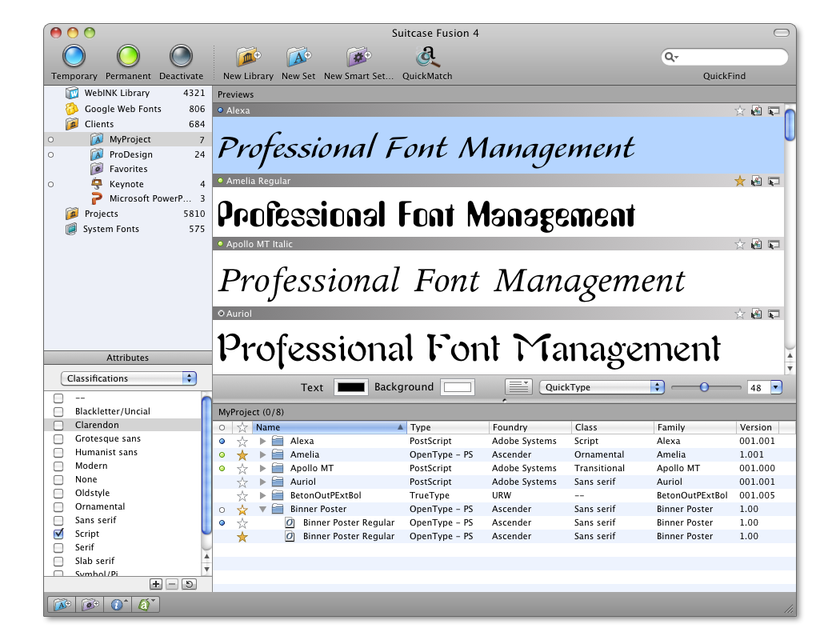Screen dimensions: 840x640
Task: Sort by the Class column header
Action: 612,427
